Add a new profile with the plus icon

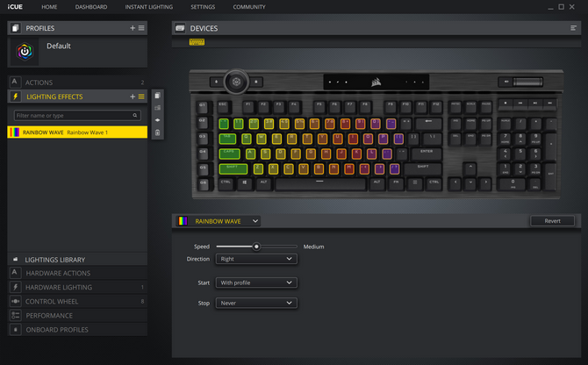pyautogui.click(x=133, y=28)
